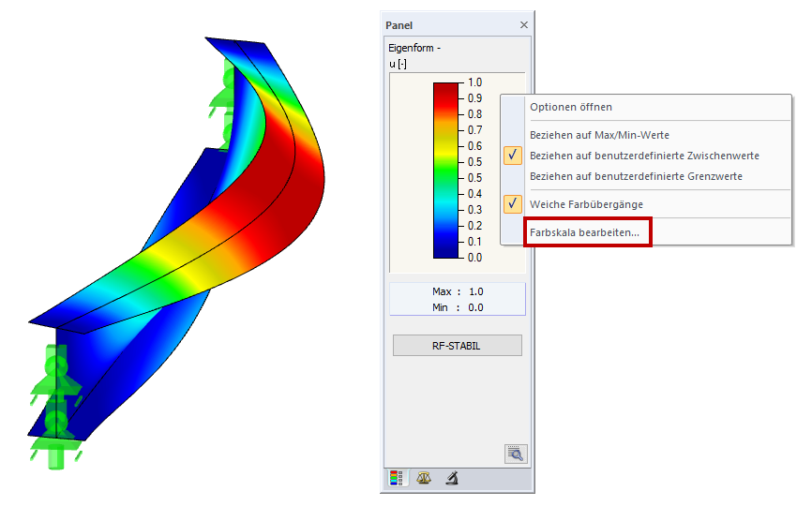Close the Panel window
Viewport: 812px width, 506px height.
[x=524, y=25]
